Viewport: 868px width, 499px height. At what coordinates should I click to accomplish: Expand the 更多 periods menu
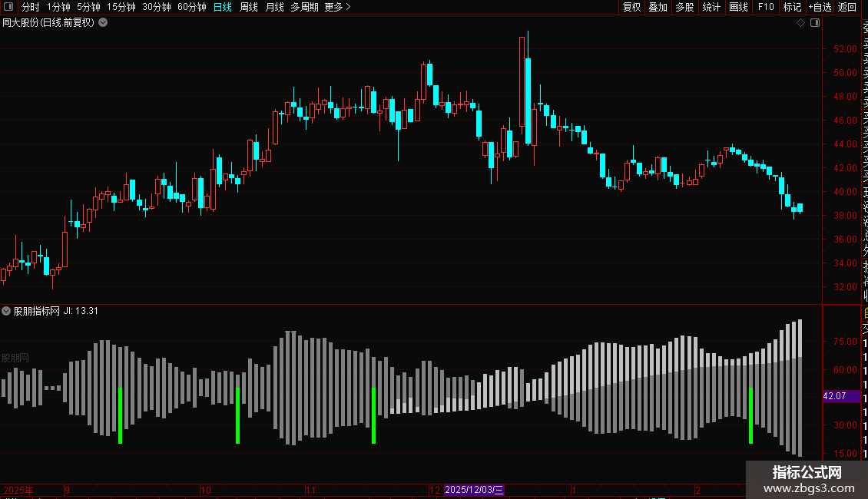pyautogui.click(x=337, y=7)
